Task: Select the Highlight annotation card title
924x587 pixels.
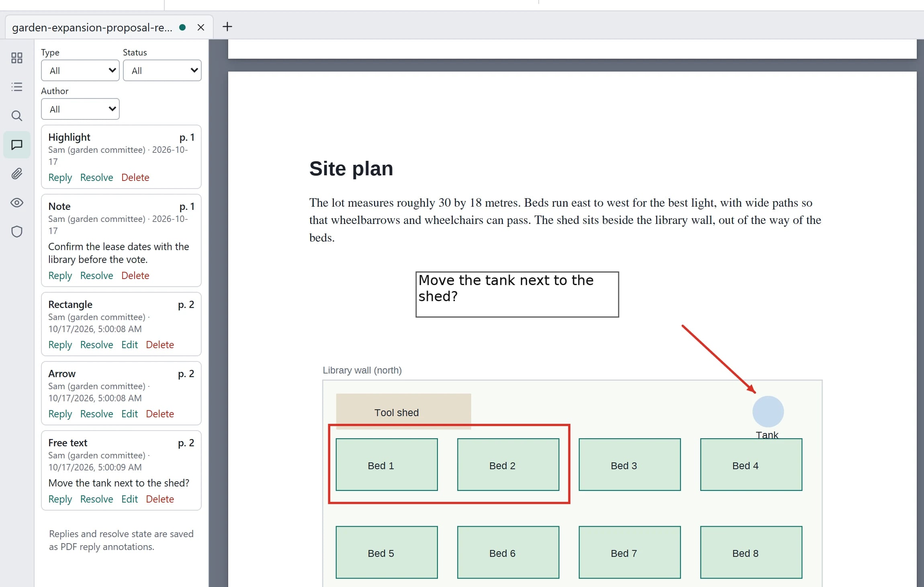Action: (69, 137)
